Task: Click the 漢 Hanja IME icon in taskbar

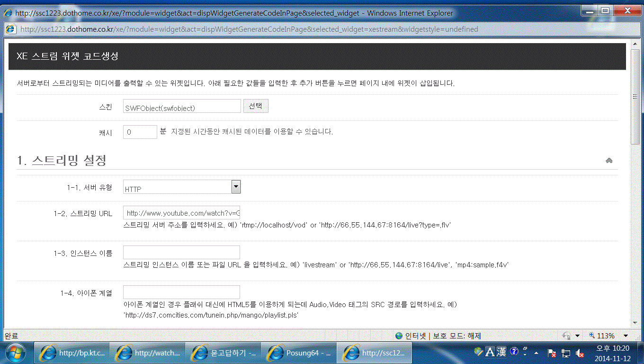Action: click(x=501, y=353)
